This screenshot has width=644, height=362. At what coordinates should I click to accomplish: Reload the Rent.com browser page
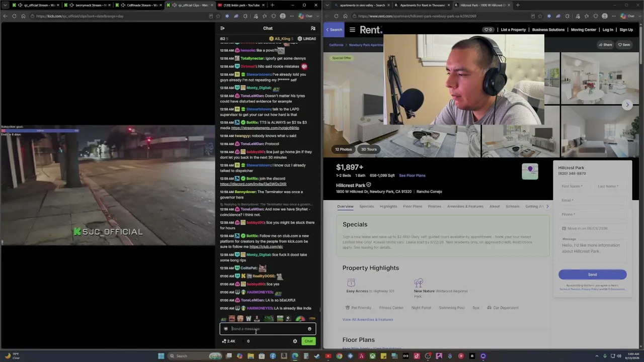point(336,16)
